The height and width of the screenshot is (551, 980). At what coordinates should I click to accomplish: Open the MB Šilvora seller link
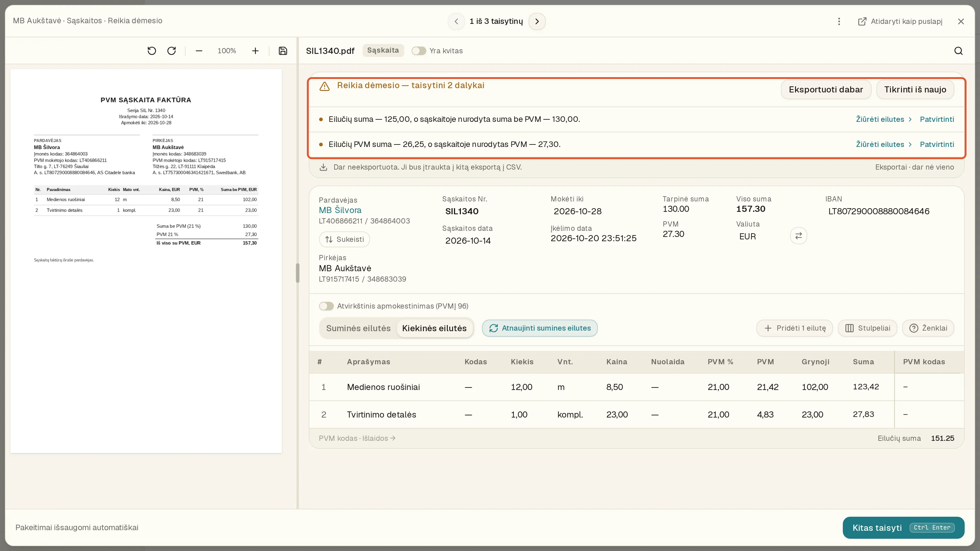tap(340, 210)
